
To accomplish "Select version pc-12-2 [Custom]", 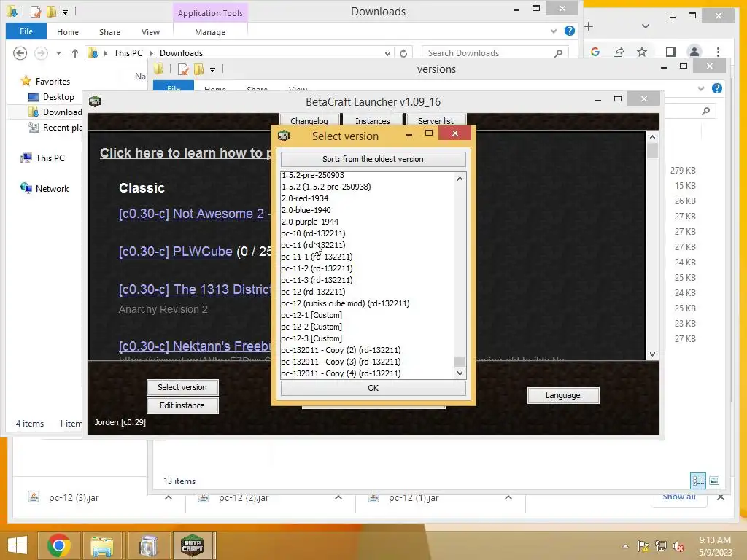I will pos(311,327).
